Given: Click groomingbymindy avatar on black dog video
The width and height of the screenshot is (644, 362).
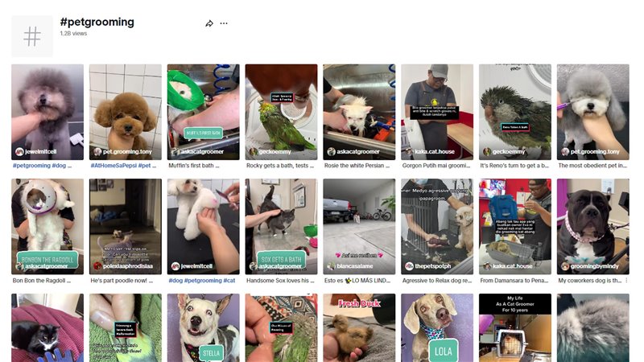Looking at the screenshot, I should (565, 266).
